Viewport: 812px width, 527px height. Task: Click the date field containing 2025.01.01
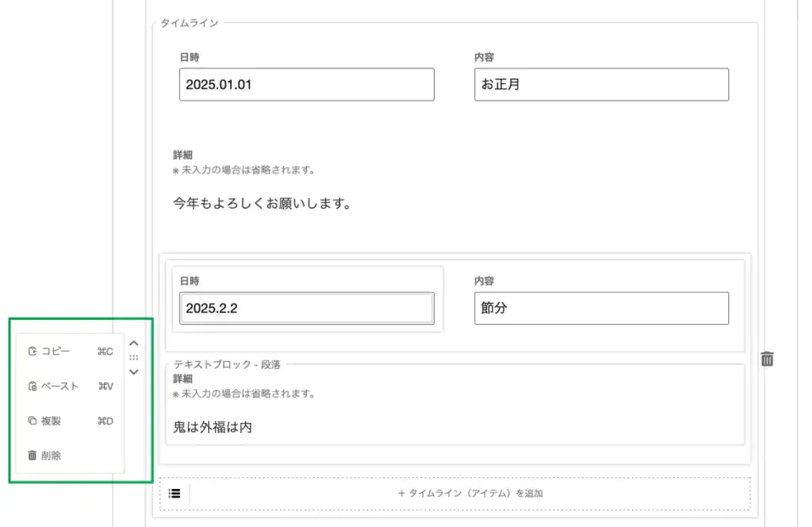coord(306,85)
